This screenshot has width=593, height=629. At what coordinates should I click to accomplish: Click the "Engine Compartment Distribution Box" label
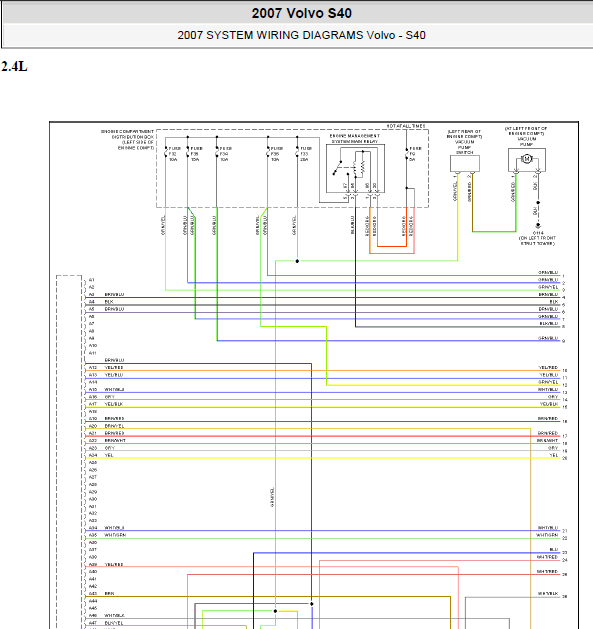128,140
